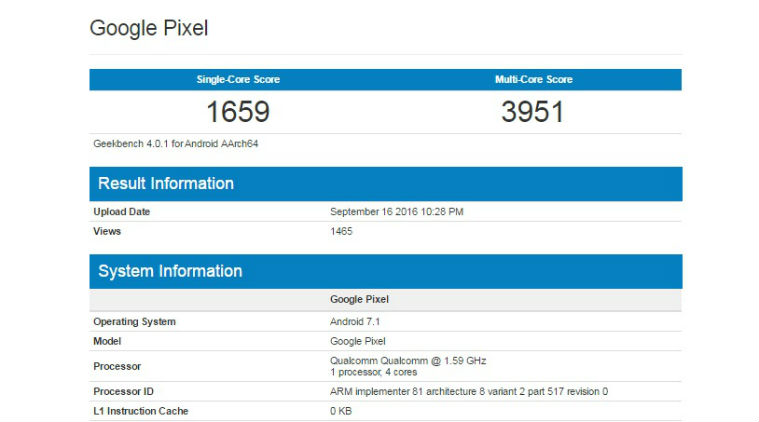Click the Result Information section header
This screenshot has width=759, height=422.
click(386, 184)
